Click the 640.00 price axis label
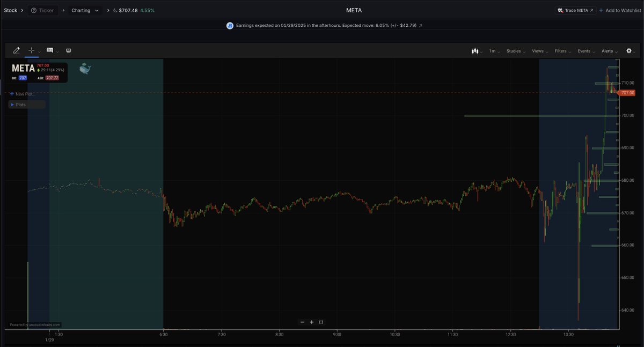 (x=627, y=310)
